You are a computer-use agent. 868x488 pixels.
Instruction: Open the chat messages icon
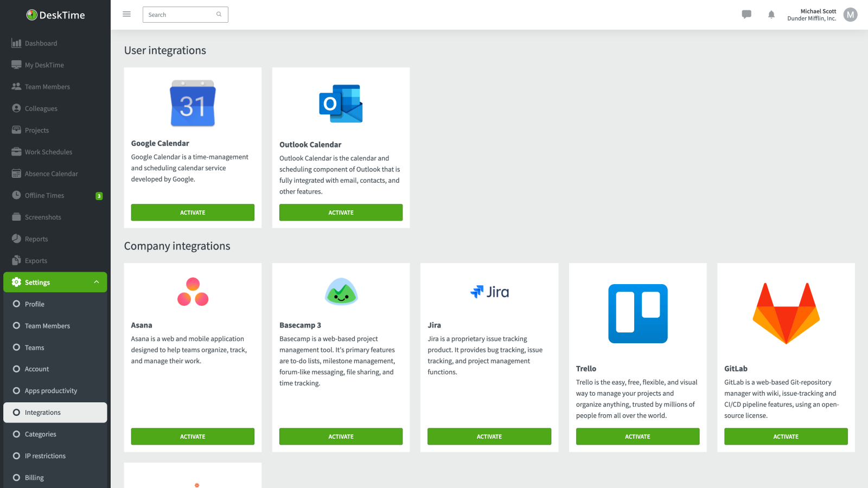click(x=746, y=15)
